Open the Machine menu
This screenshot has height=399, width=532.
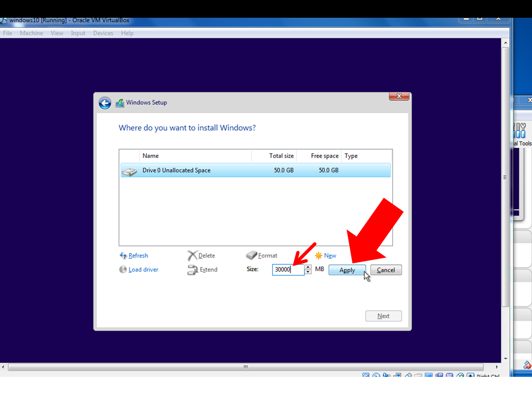(x=31, y=33)
